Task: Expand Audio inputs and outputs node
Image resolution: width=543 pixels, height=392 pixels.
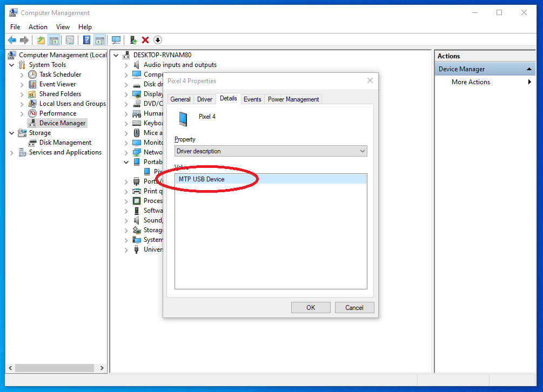Action: click(x=126, y=65)
